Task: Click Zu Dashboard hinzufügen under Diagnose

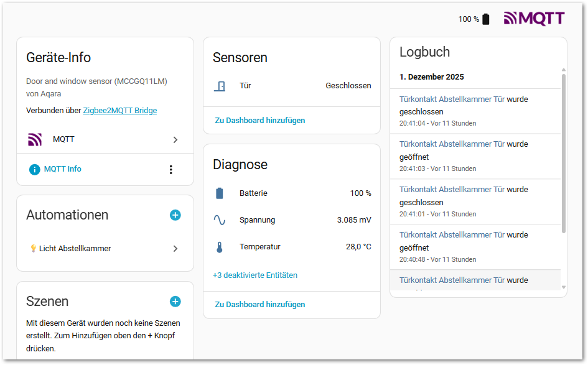Action: 260,305
